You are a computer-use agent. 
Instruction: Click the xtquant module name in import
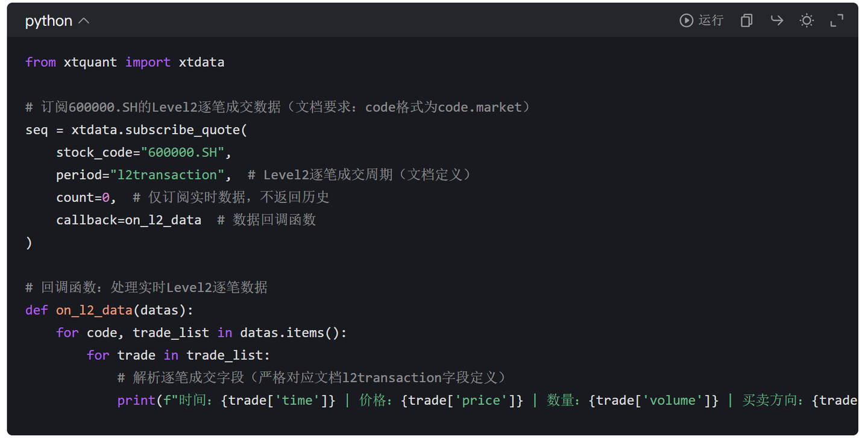tap(90, 62)
